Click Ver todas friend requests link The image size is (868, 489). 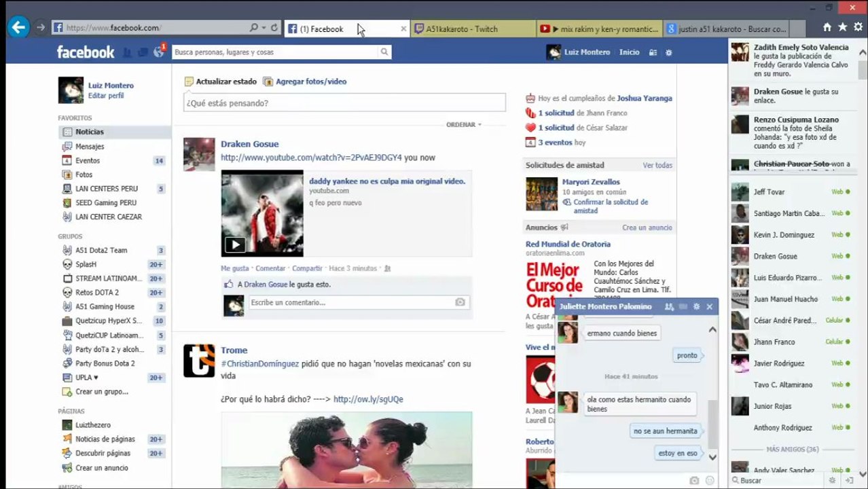pos(657,165)
